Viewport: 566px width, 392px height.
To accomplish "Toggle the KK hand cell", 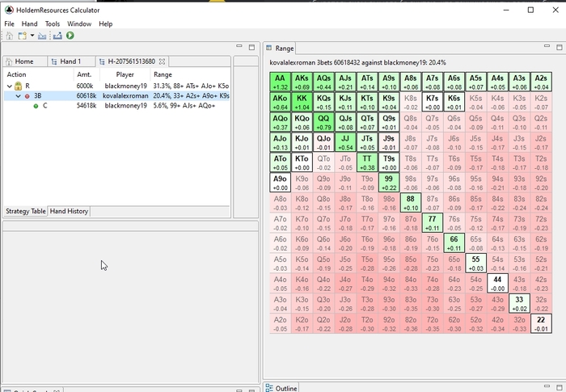I will (x=302, y=102).
